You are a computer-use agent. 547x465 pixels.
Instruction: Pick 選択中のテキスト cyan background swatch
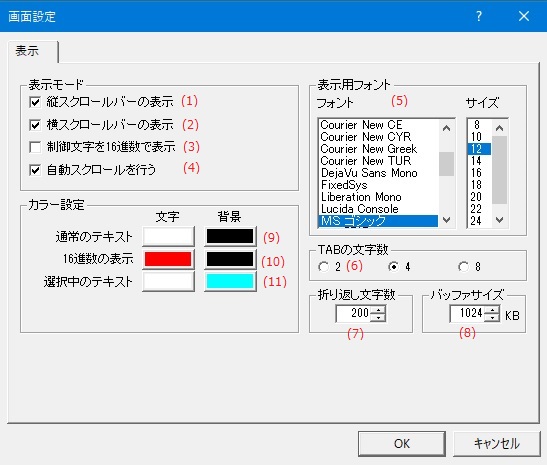pos(230,282)
